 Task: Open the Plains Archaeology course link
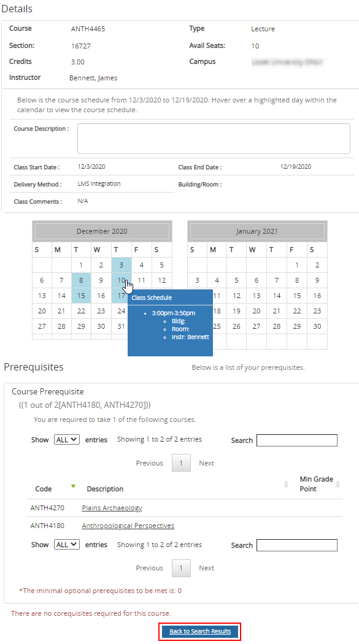coord(112,508)
